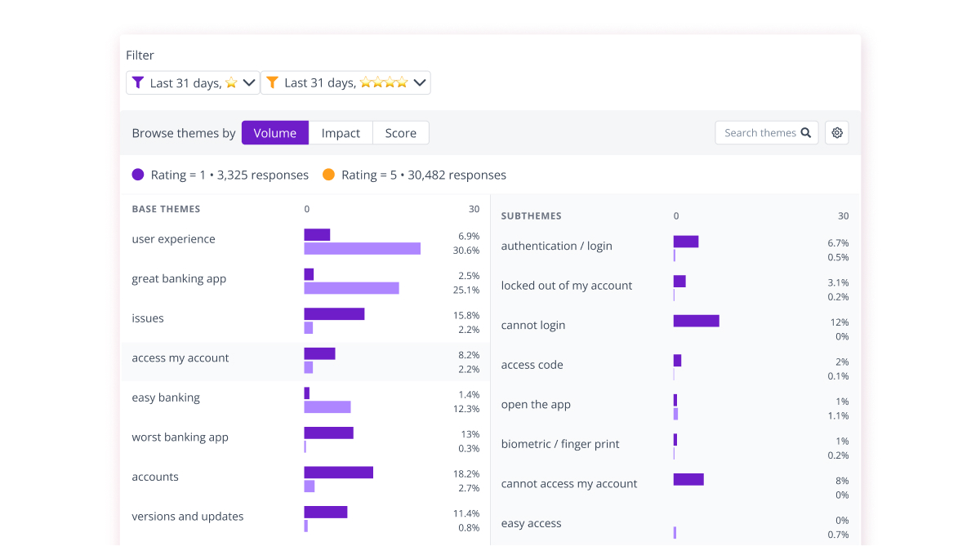Switch to the Impact tab
The image size is (980, 546).
(341, 132)
